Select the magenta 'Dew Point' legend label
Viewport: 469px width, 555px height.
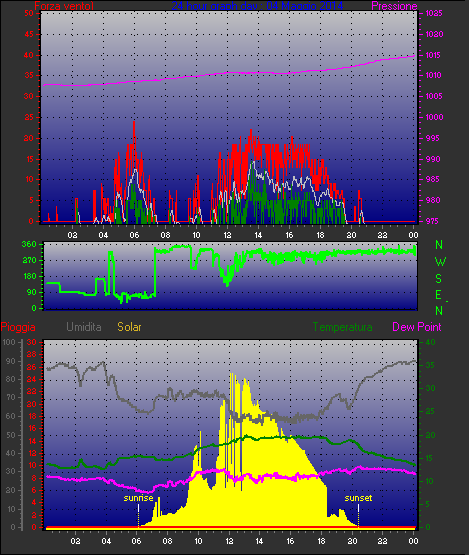tap(417, 327)
